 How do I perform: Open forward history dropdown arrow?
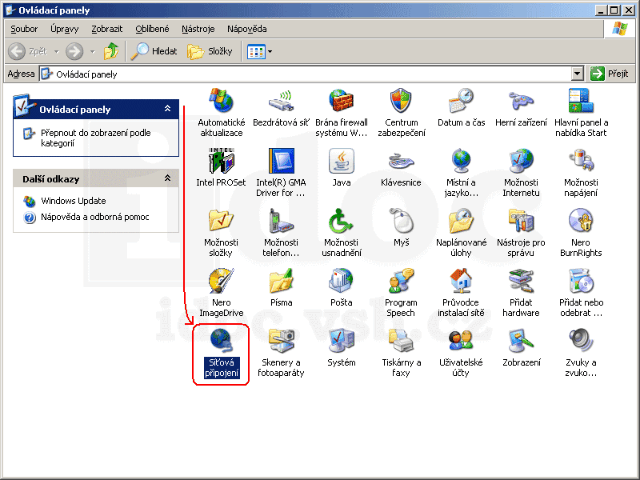point(92,51)
